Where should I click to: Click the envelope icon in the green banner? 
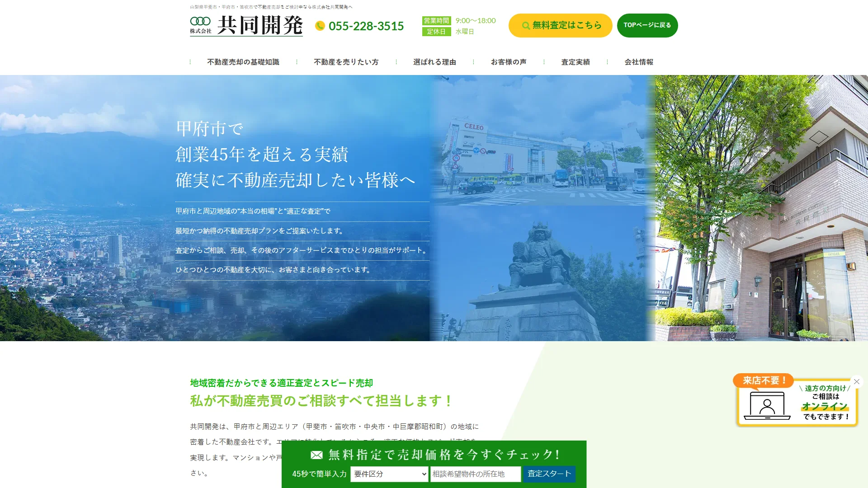[x=316, y=455]
